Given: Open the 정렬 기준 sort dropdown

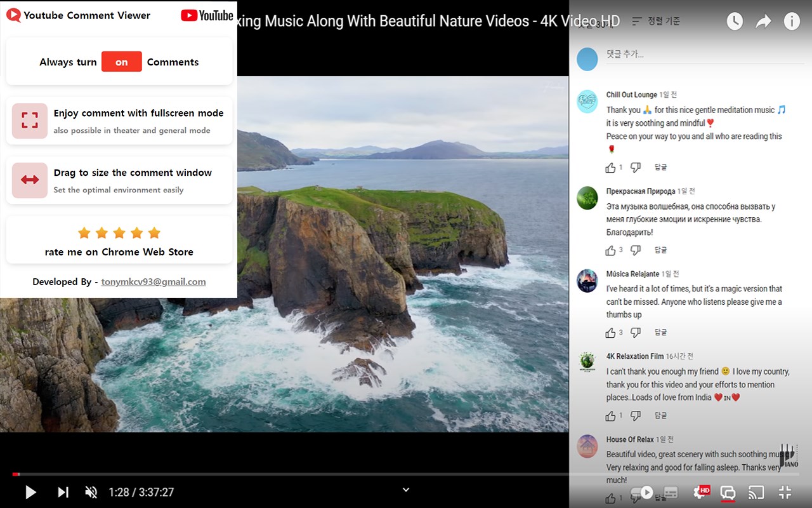Looking at the screenshot, I should [x=657, y=21].
